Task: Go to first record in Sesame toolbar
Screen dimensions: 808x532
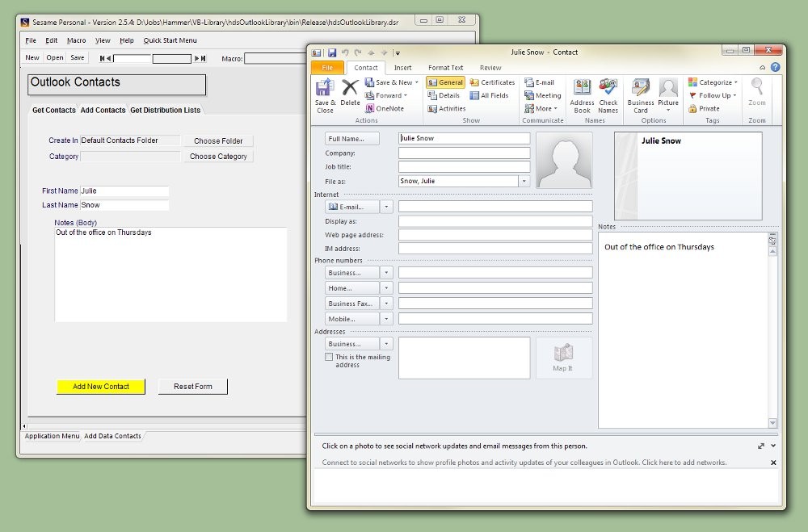Action: point(102,59)
